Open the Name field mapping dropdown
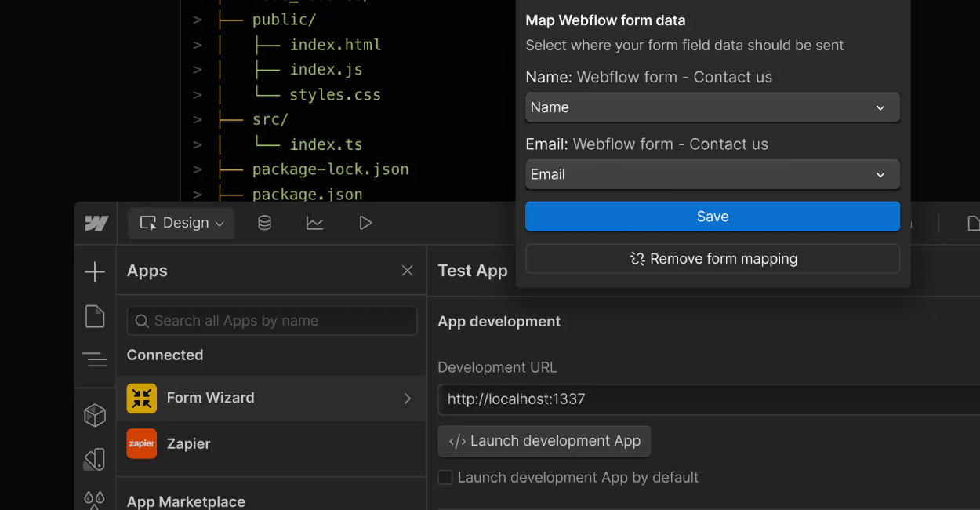Screen dimensions: 980x510 click(x=713, y=107)
